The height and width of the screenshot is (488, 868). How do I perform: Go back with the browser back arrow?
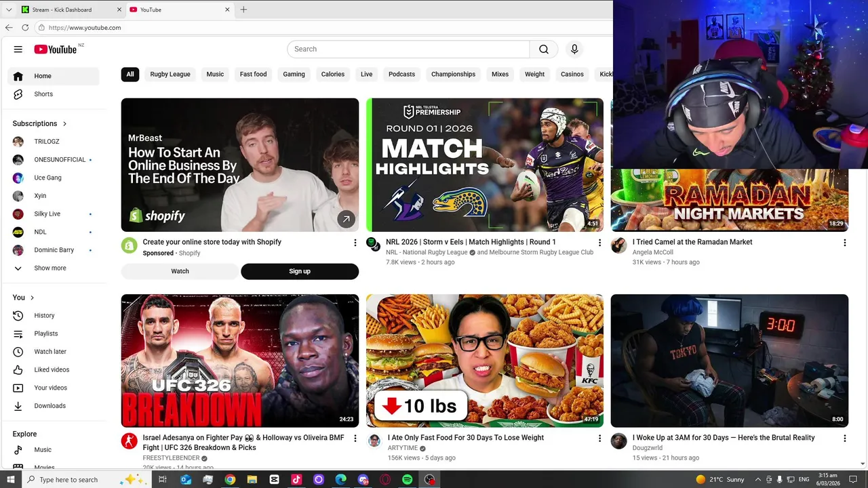(x=9, y=28)
